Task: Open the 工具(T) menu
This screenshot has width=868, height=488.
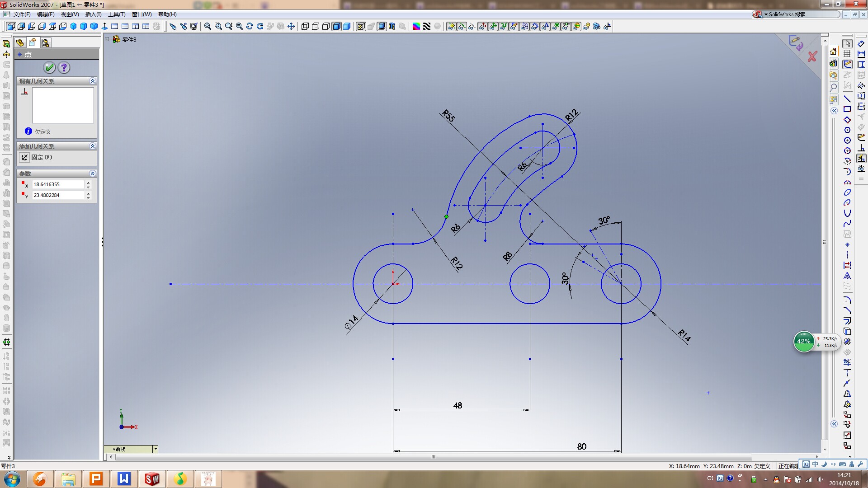Action: (x=117, y=14)
